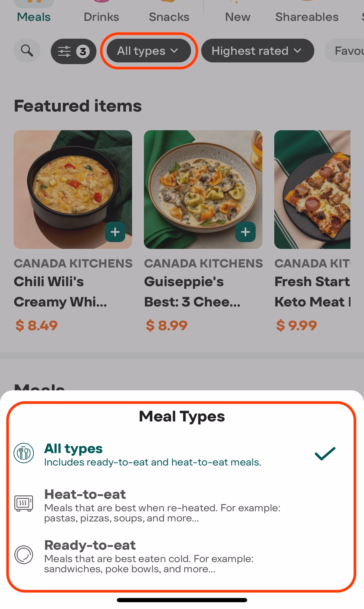
Task: Add Guiseppie's pasta with plus icon
Action: tap(245, 232)
